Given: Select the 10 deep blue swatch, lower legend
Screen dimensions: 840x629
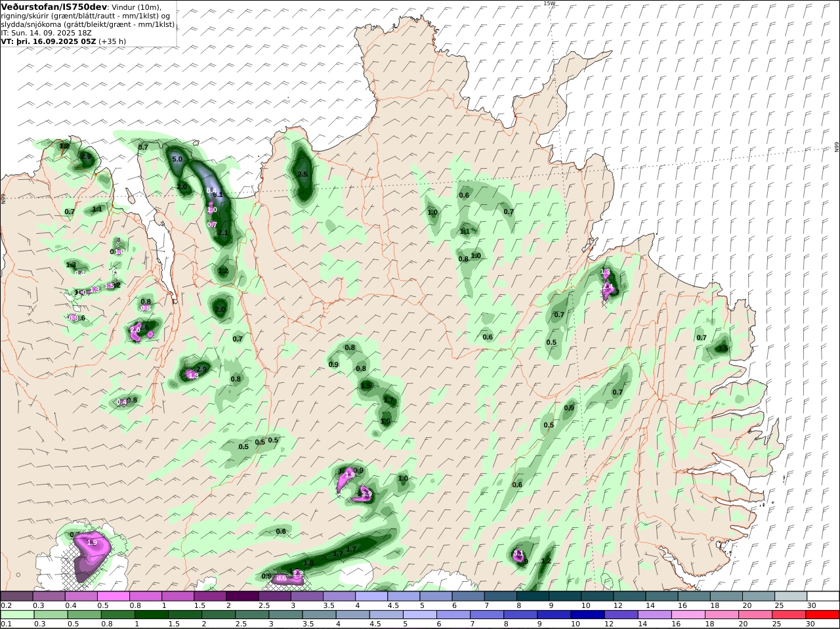Looking at the screenshot, I should [588, 615].
